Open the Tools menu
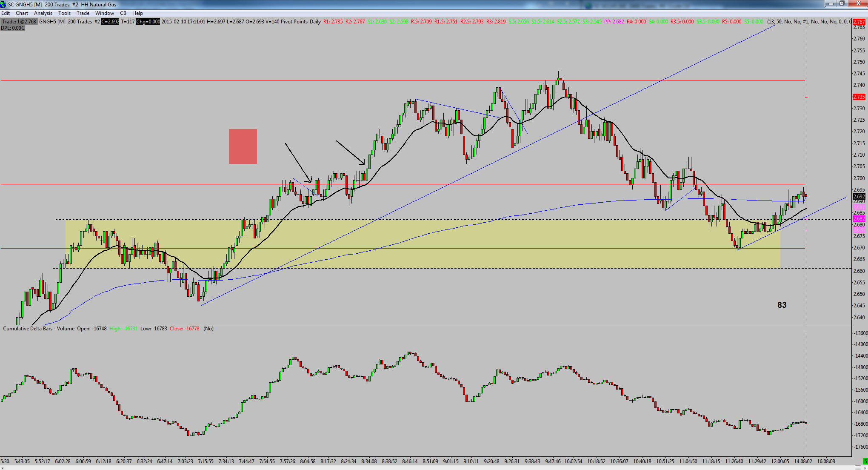Viewport: 868px width, 470px height. (65, 13)
